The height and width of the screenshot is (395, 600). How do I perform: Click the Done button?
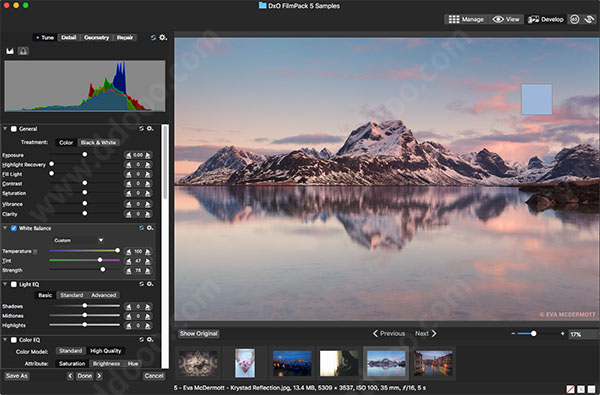tap(85, 376)
